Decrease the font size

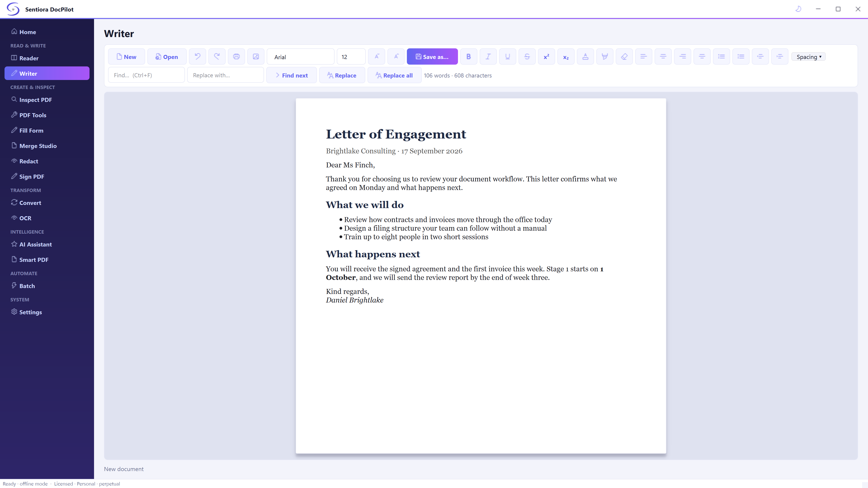click(377, 56)
